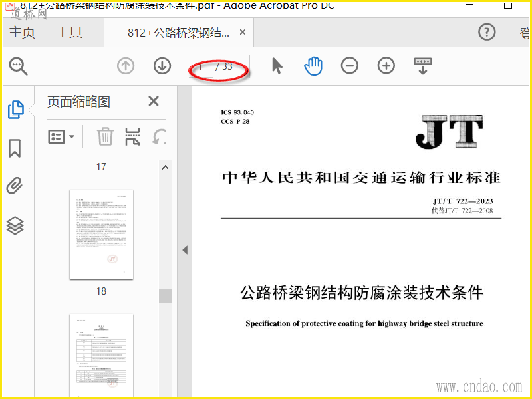Click the total page count '/ 33'
The width and height of the screenshot is (532, 399).
click(224, 66)
